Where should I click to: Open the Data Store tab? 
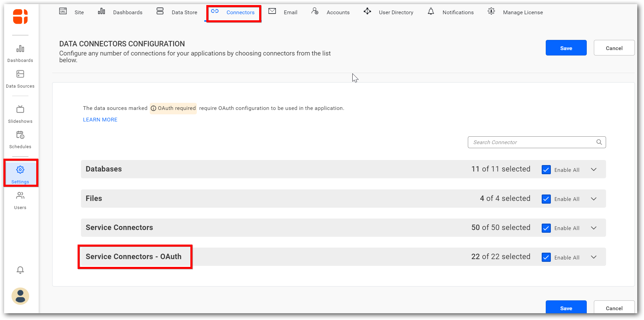click(184, 13)
